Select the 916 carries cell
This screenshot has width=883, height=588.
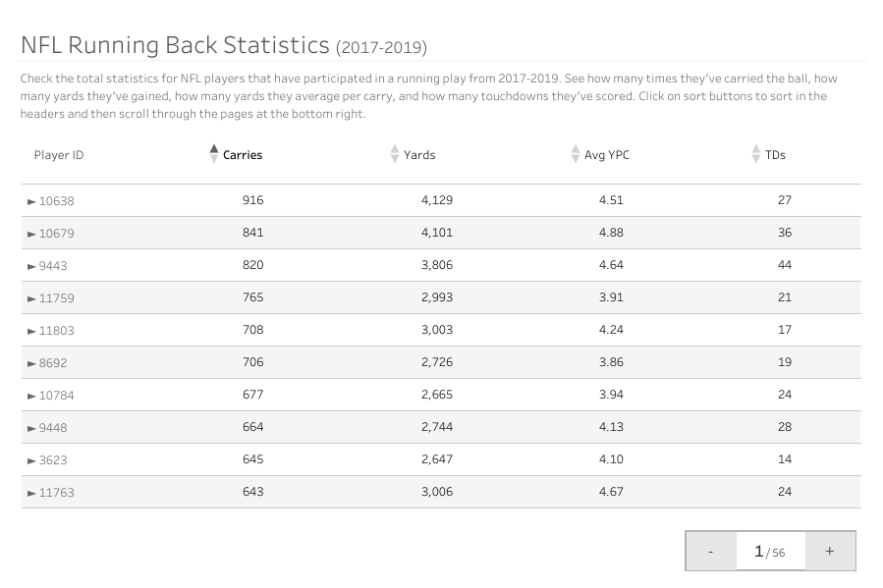252,200
